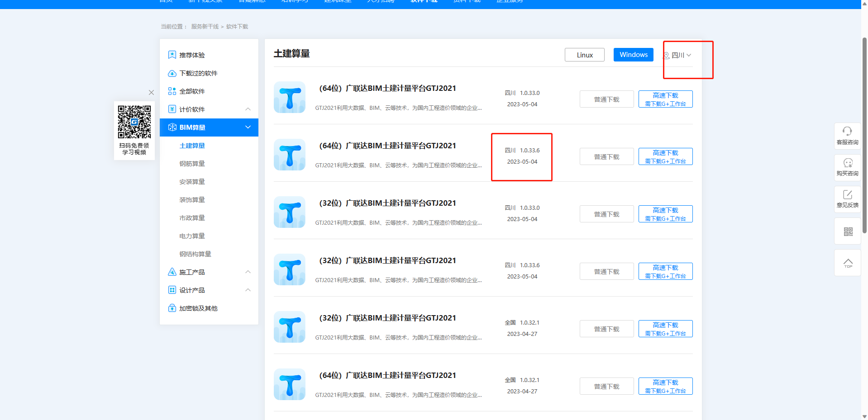Open 意见反馈 edit icon
The width and height of the screenshot is (868, 420).
pos(847,194)
